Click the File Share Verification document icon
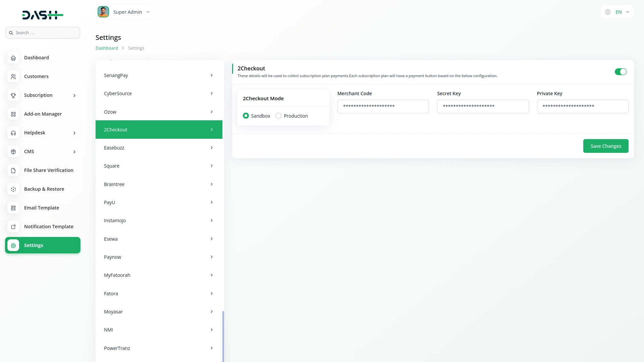Image resolution: width=644 pixels, height=362 pixels. coord(13,170)
